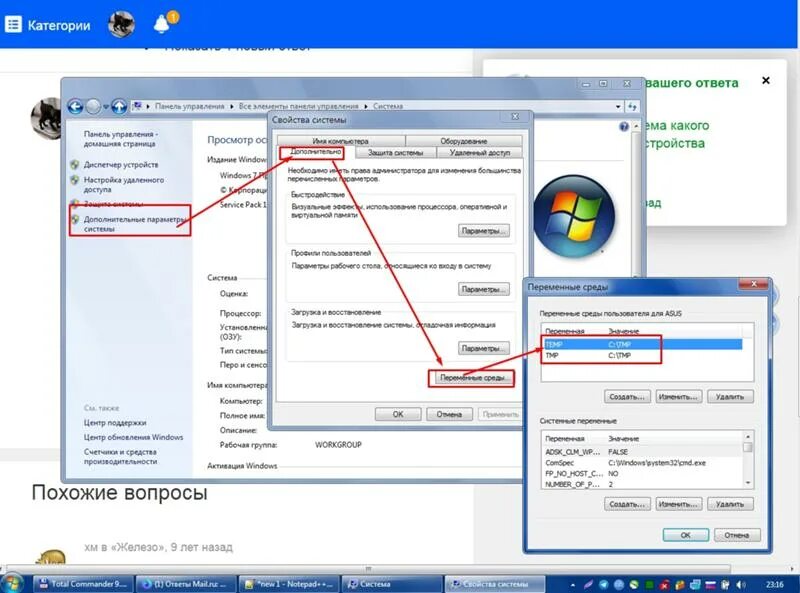Dismiss the answer popup with the X
Viewport: 800px width, 593px height.
765,80
